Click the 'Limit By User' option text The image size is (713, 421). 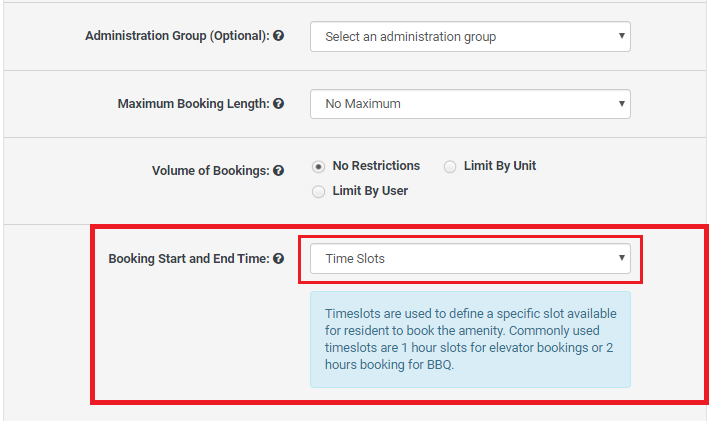tap(370, 191)
